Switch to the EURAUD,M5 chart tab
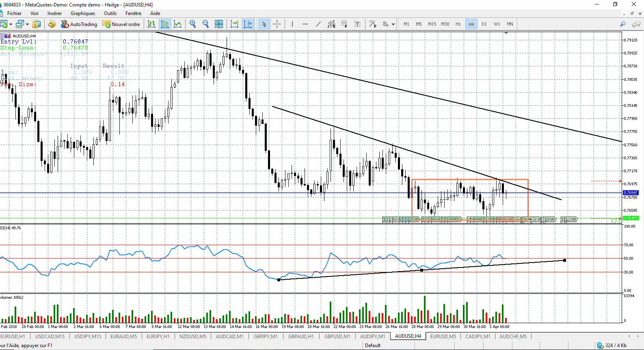 [x=123, y=337]
